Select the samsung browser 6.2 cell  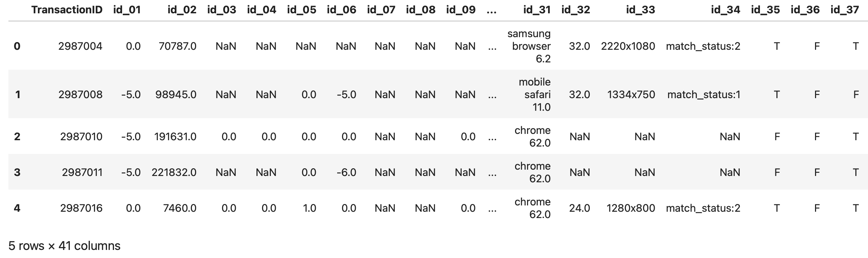tap(529, 46)
